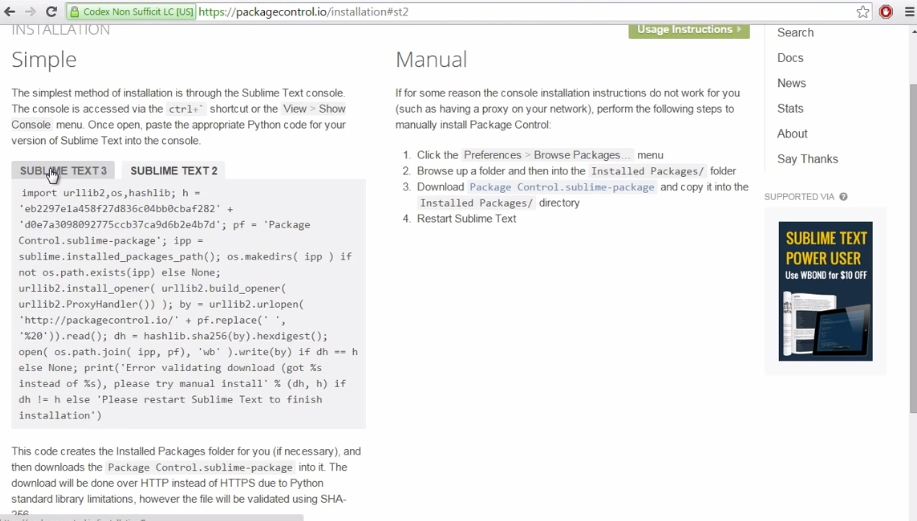
Task: Click the green padlock certificate badge
Action: [131, 12]
